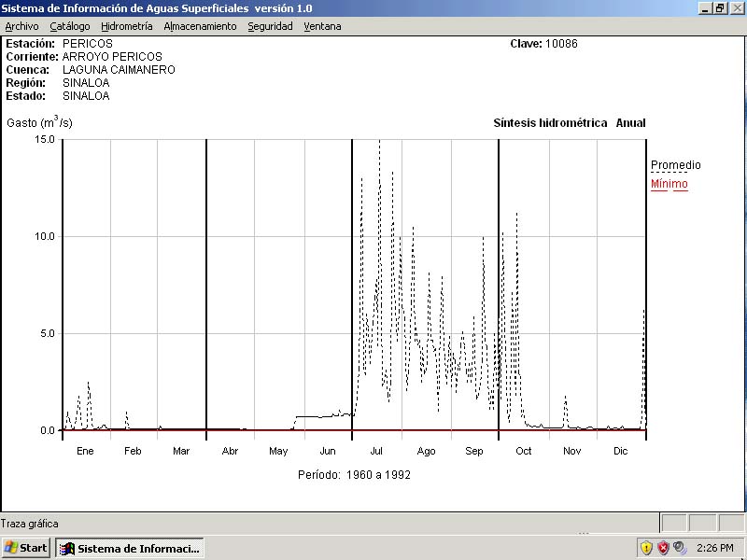Viewport: 747px width, 560px height.
Task: Click the system clock showing 2:26 PM
Action: pos(715,548)
